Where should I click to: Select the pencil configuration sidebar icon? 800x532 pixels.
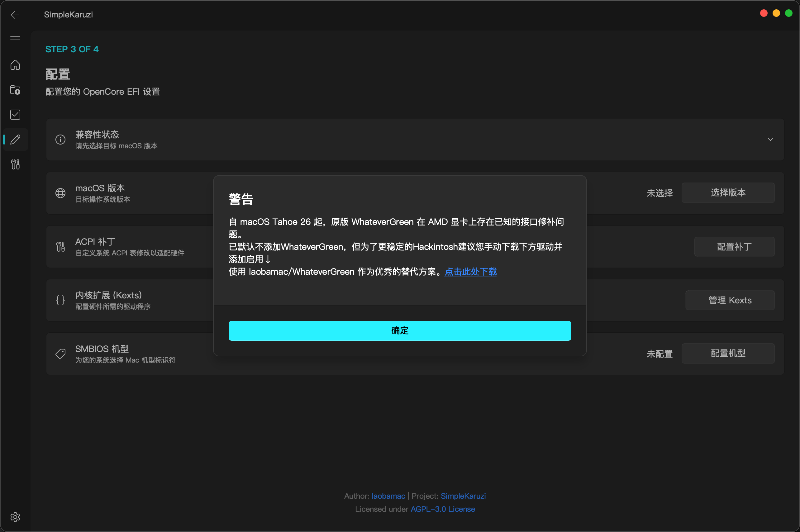pyautogui.click(x=15, y=140)
